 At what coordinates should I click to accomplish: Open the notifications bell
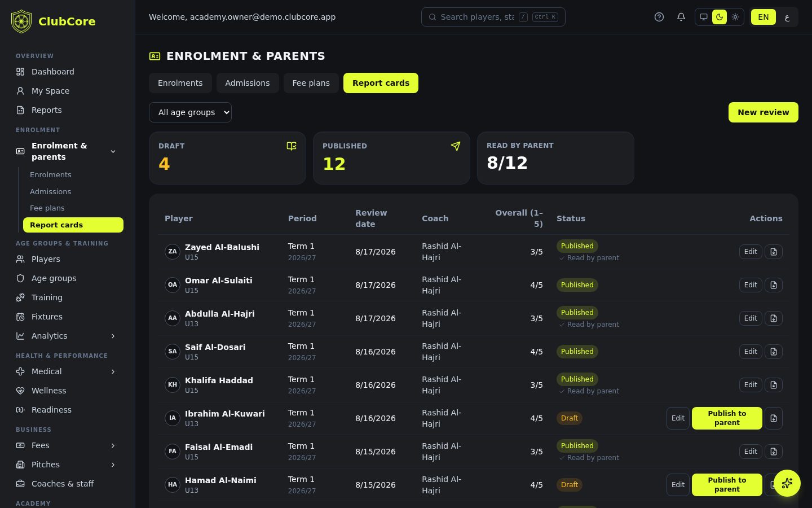pos(681,17)
